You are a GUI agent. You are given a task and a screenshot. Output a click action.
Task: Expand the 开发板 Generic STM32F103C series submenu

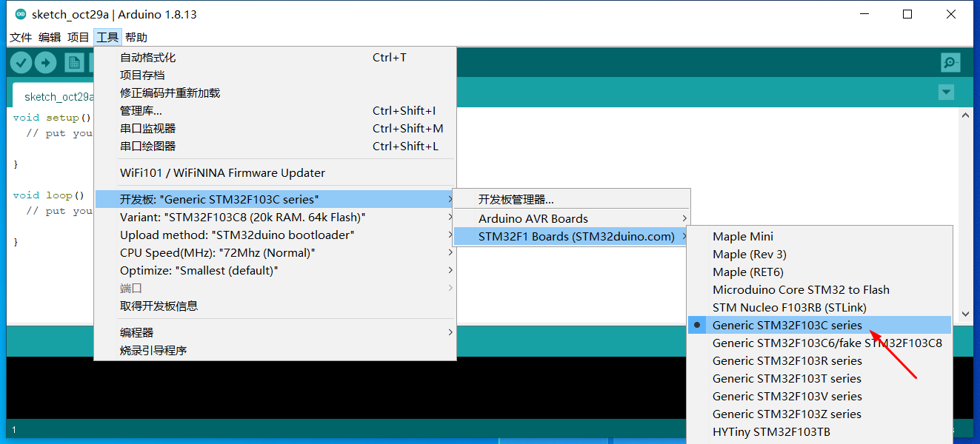coord(275,199)
